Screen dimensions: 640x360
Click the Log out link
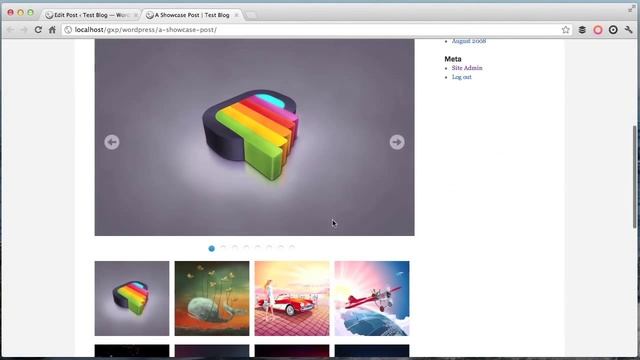[462, 77]
